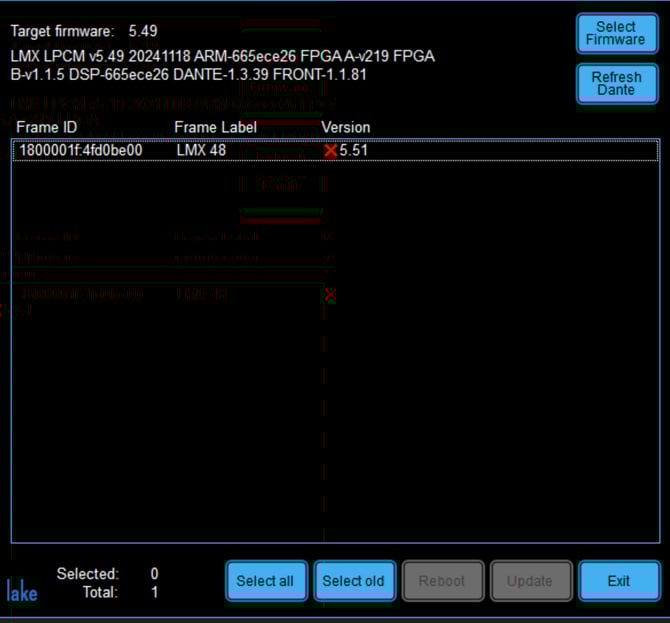Sort by Frame ID column header

(x=47, y=127)
